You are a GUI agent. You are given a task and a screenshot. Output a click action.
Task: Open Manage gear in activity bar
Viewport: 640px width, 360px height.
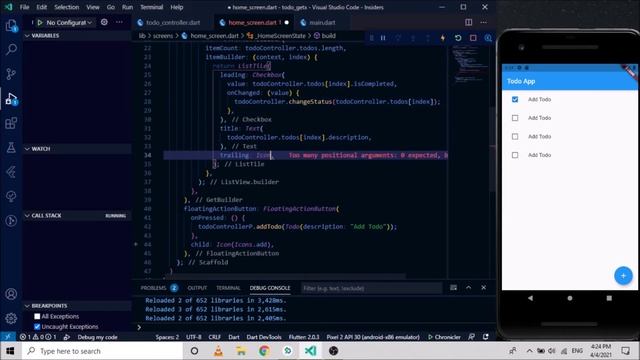pyautogui.click(x=11, y=318)
